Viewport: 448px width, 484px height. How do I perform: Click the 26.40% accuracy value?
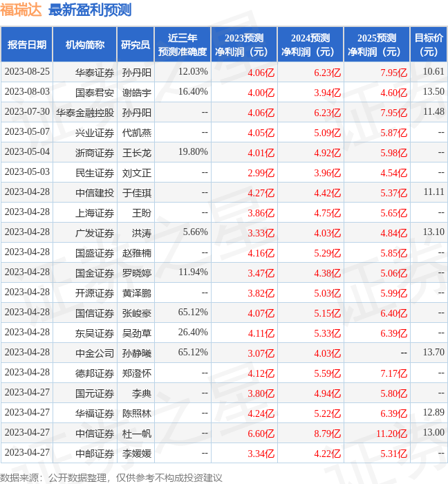click(x=193, y=333)
